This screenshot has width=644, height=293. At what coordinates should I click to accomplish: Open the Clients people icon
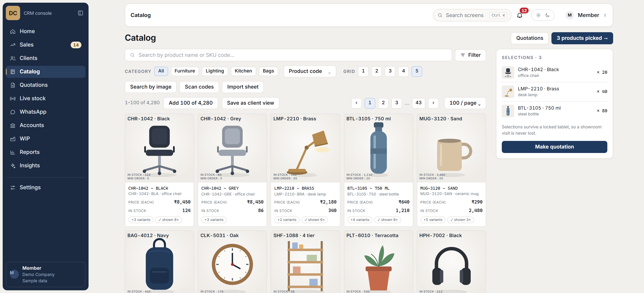pos(13,58)
